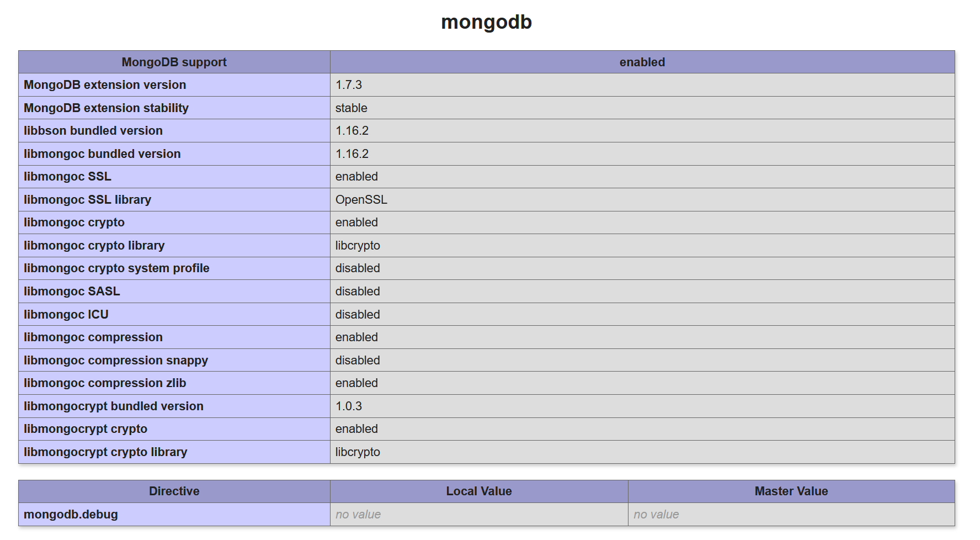The height and width of the screenshot is (540, 980).
Task: Click the OpenSSL value cell
Action: (361, 200)
